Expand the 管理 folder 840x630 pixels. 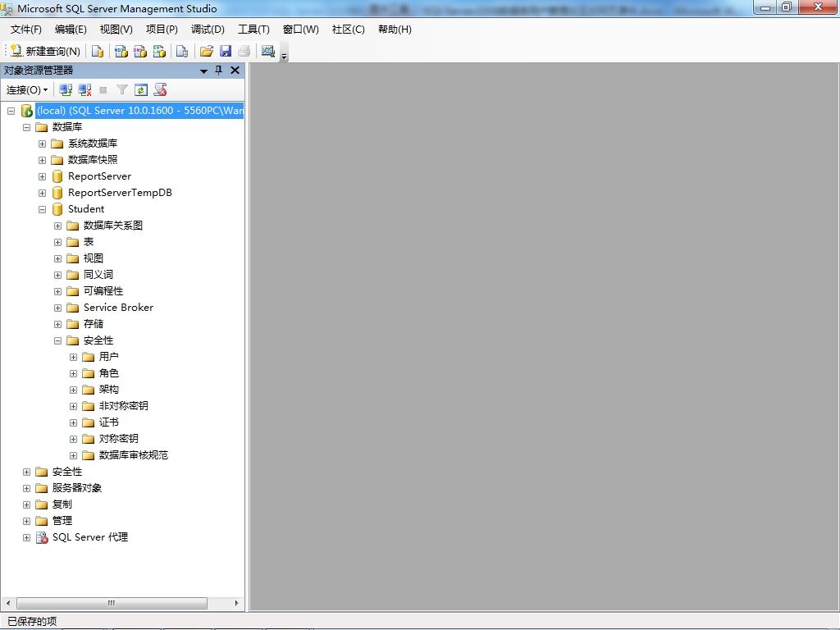[x=27, y=521]
